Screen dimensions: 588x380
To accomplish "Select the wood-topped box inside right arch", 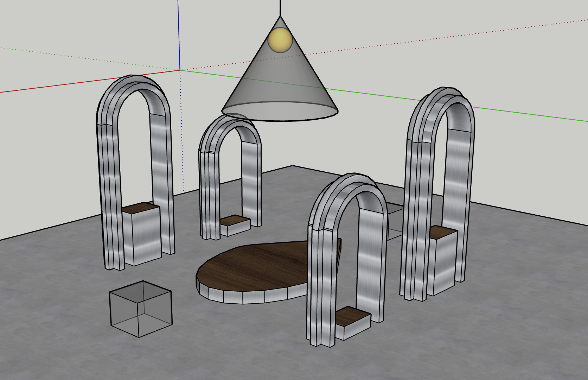I will click(x=442, y=260).
